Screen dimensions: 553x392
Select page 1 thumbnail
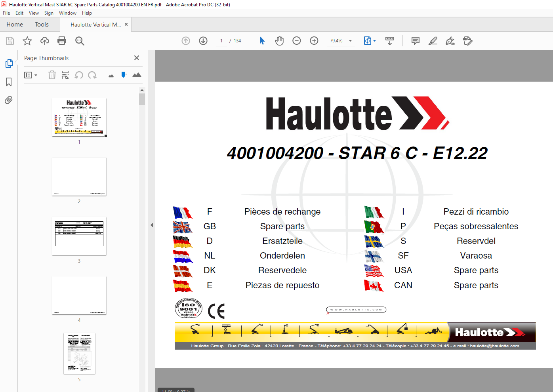coord(79,117)
